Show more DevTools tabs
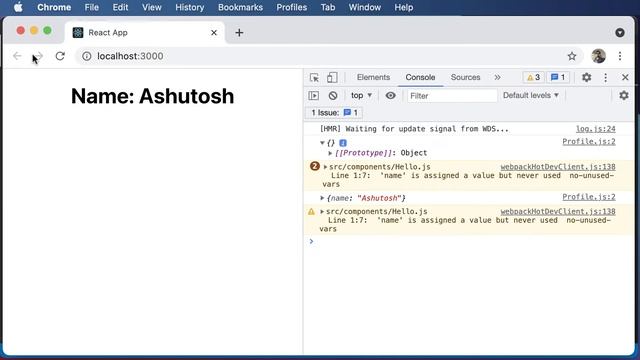 click(497, 78)
